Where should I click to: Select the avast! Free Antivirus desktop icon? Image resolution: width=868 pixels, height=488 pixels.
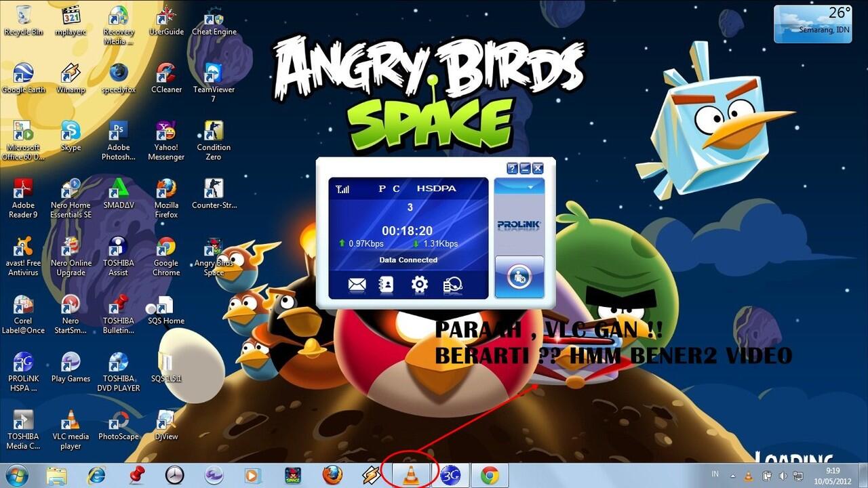pos(24,256)
